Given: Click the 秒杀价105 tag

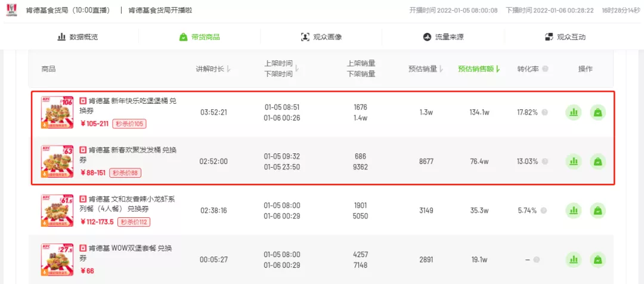Looking at the screenshot, I should (129, 124).
